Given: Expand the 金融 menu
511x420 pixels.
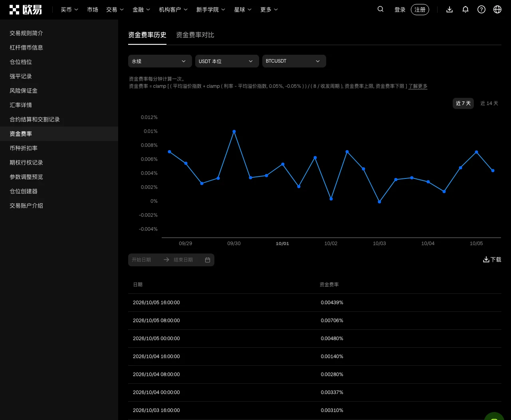Looking at the screenshot, I should 141,10.
